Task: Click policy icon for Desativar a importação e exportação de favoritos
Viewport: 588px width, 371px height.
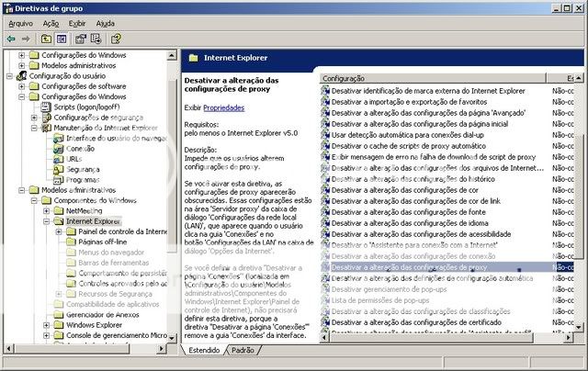Action: [x=325, y=102]
